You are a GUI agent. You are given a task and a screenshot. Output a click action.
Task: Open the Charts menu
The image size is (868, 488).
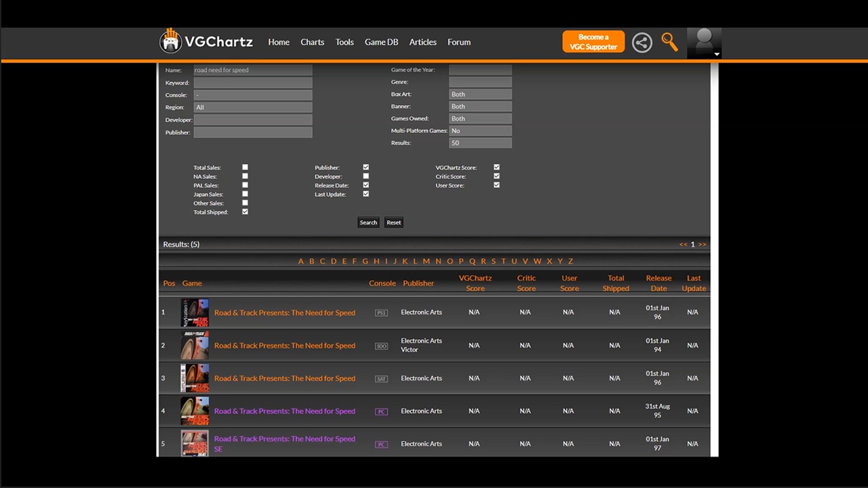(313, 42)
